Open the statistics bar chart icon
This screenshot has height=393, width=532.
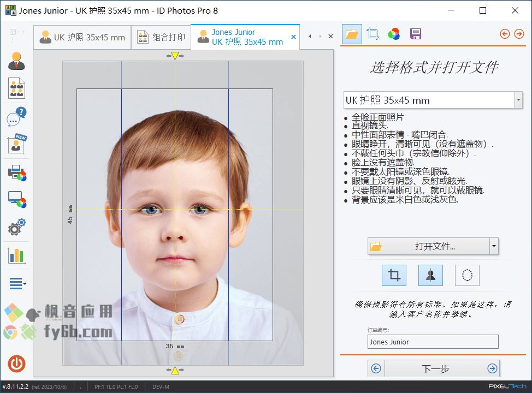point(16,255)
